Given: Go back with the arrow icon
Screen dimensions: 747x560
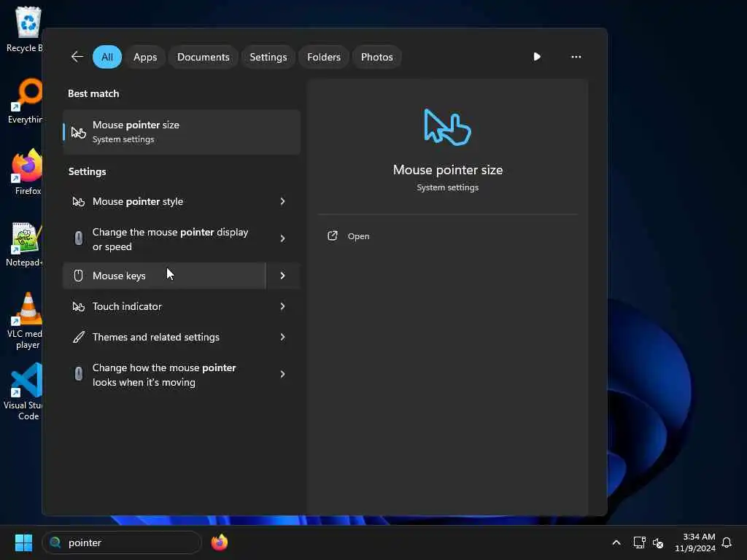Looking at the screenshot, I should 77,57.
